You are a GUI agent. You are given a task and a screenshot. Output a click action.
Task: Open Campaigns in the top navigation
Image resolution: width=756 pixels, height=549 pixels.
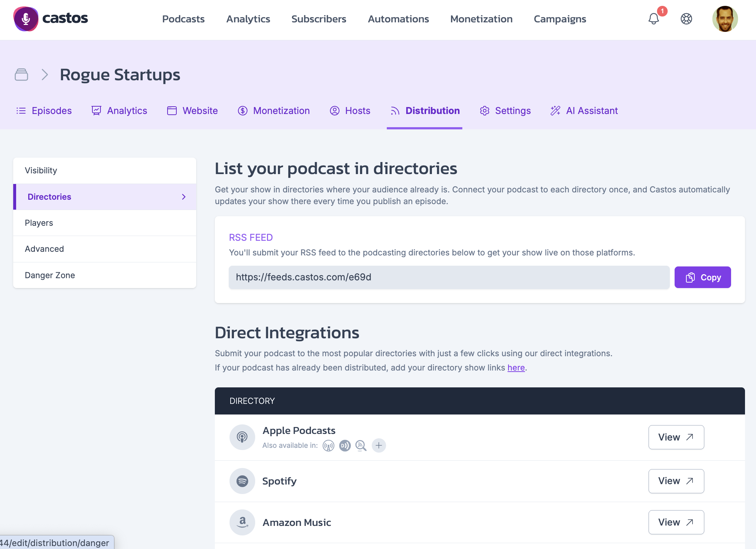point(560,19)
